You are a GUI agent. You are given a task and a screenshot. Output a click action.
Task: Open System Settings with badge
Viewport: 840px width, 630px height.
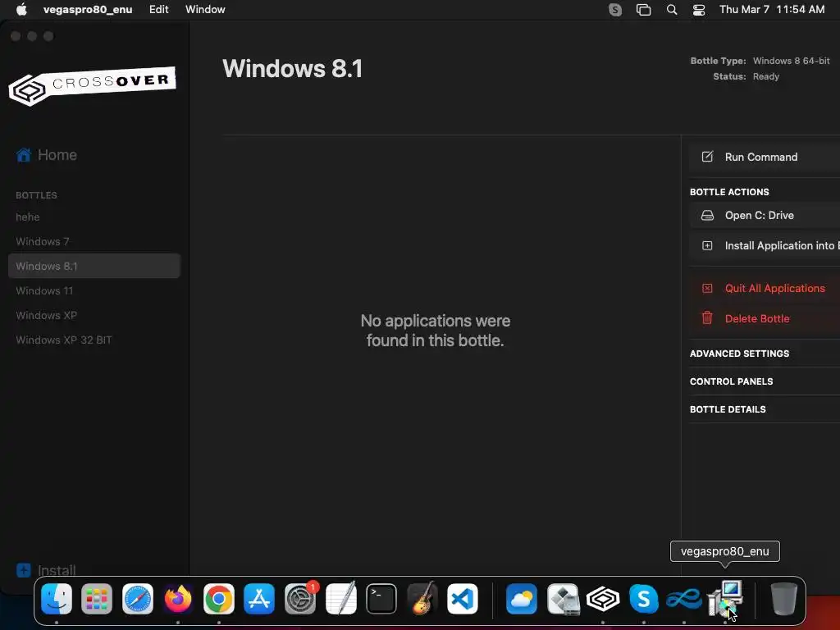pyautogui.click(x=300, y=598)
